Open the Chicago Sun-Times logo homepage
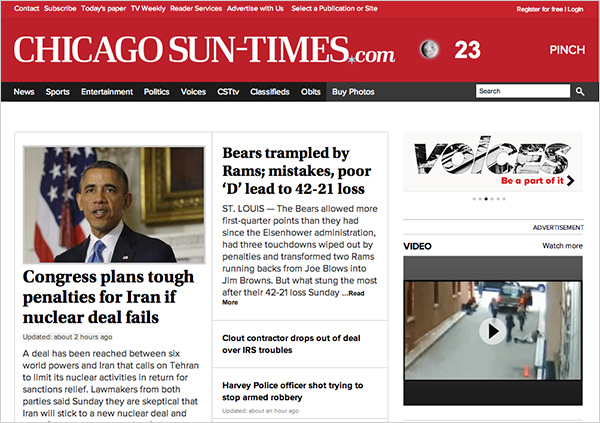The image size is (600, 423). [x=204, y=50]
